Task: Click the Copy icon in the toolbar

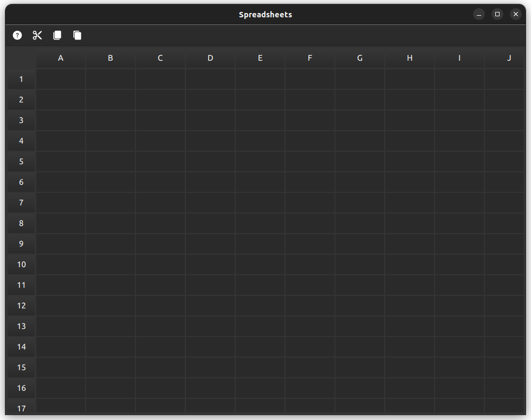Action: pyautogui.click(x=57, y=35)
